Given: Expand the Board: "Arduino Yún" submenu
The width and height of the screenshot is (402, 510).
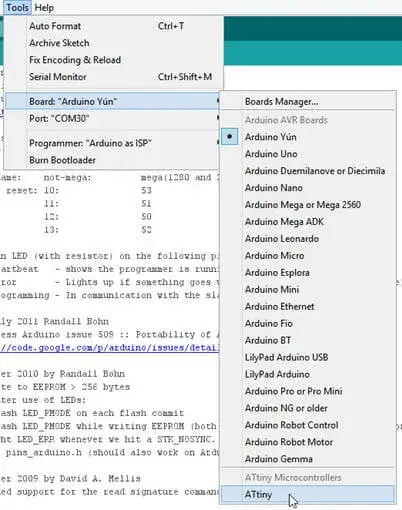Looking at the screenshot, I should pos(112,101).
